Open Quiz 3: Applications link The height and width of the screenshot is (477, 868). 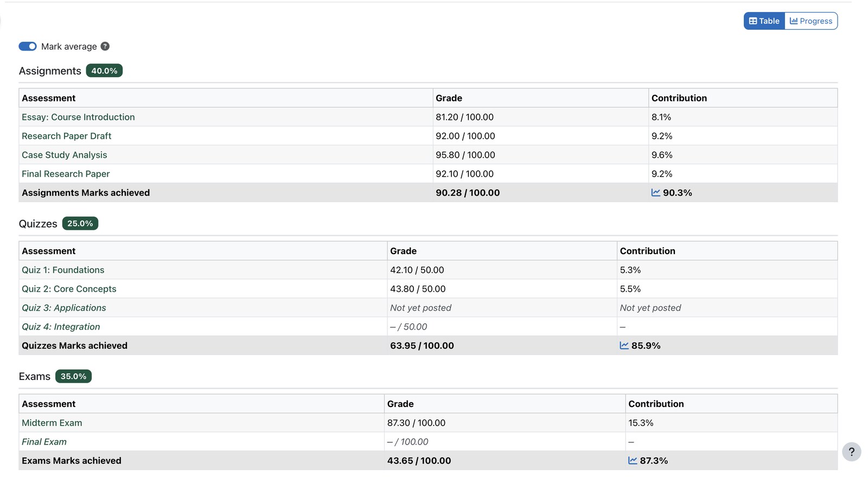[x=64, y=308]
